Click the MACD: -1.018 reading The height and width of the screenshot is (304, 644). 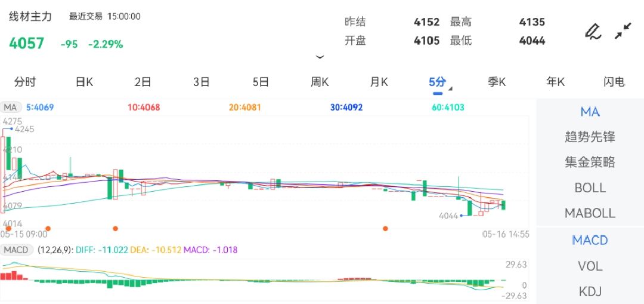tap(210, 250)
